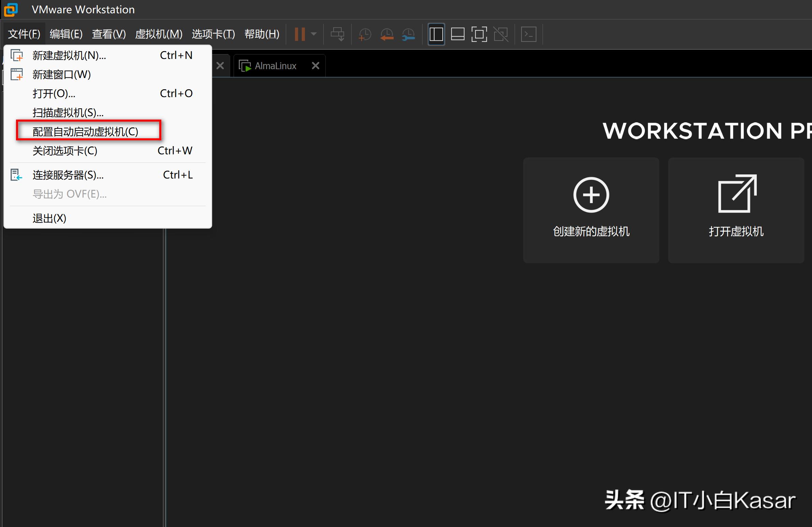
Task: Toggle the thumbnail bar display
Action: point(458,34)
